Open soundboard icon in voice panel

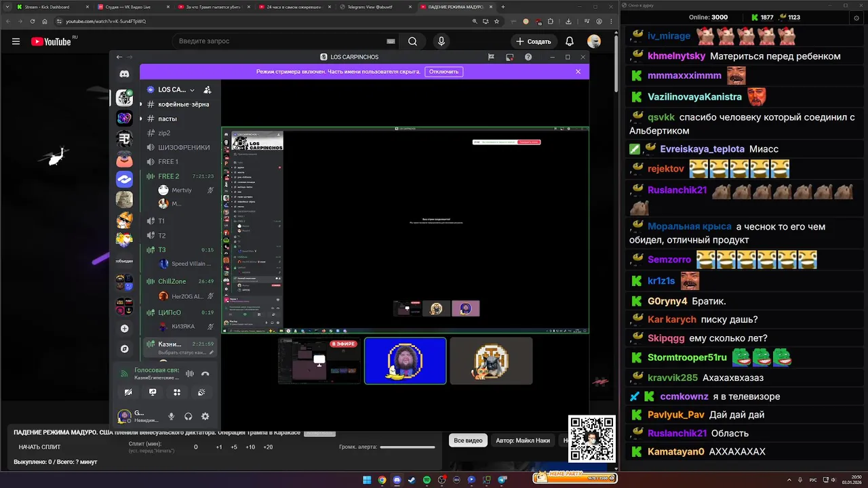[201, 392]
